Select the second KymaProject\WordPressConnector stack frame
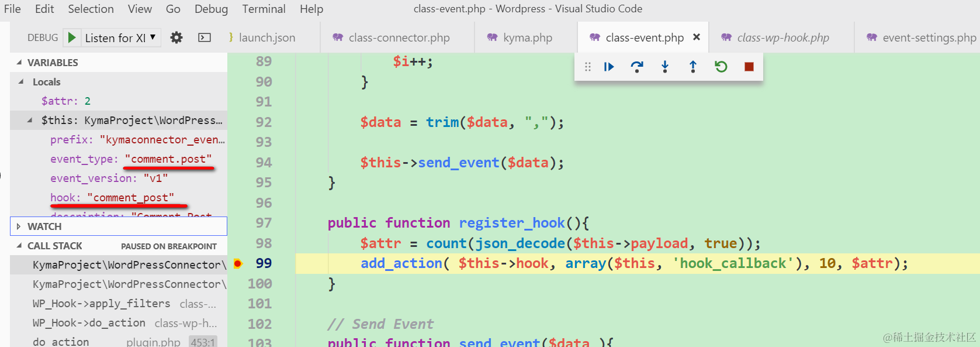 click(x=119, y=284)
